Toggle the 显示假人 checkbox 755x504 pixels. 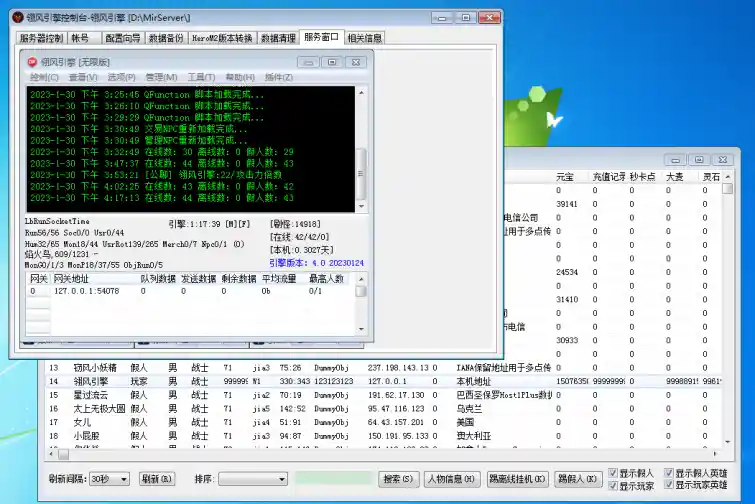[613, 473]
